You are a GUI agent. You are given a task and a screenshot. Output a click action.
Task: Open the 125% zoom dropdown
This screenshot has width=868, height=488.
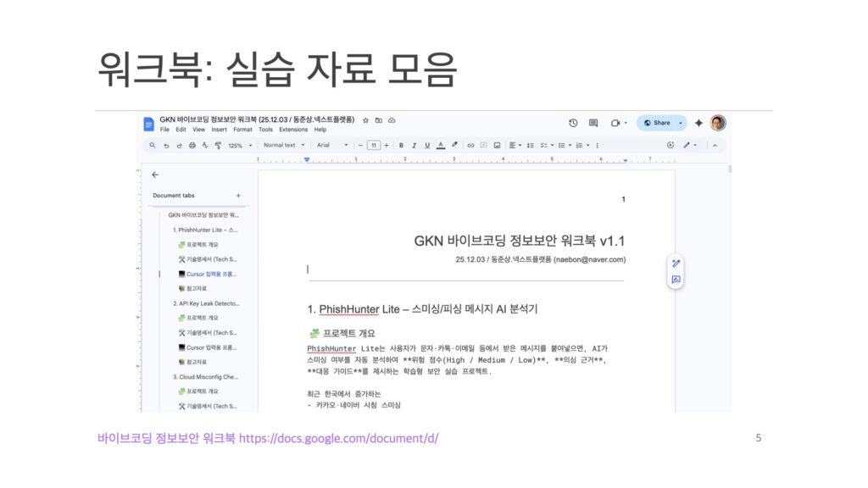[x=239, y=145]
